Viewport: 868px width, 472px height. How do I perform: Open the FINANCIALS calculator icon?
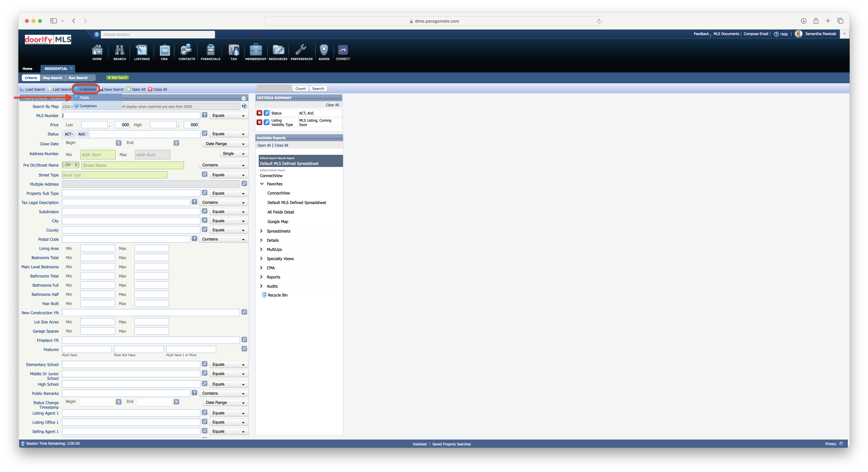click(211, 52)
